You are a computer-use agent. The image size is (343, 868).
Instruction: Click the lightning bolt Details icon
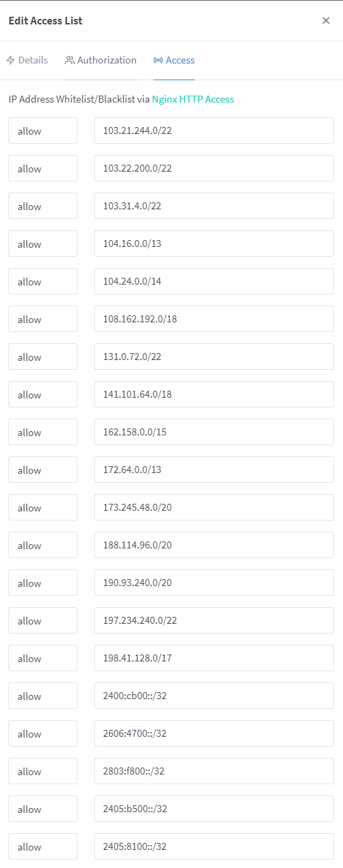(10, 61)
